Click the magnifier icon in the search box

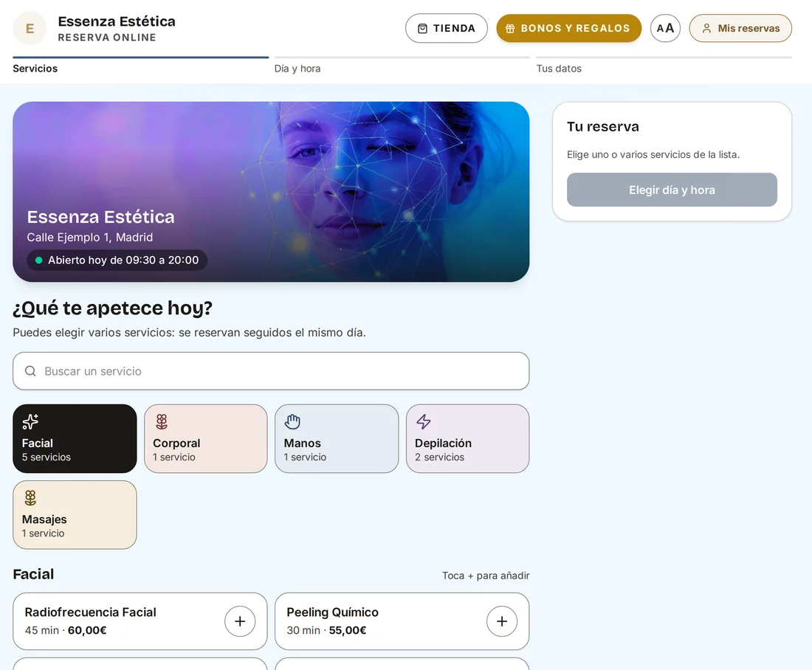point(30,370)
